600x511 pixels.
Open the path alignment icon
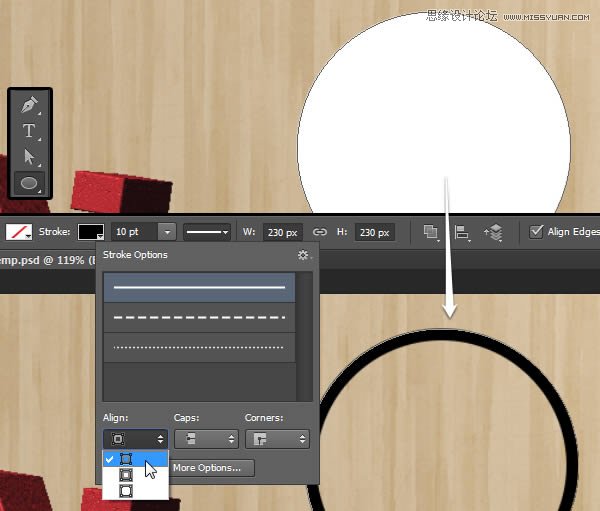click(462, 232)
